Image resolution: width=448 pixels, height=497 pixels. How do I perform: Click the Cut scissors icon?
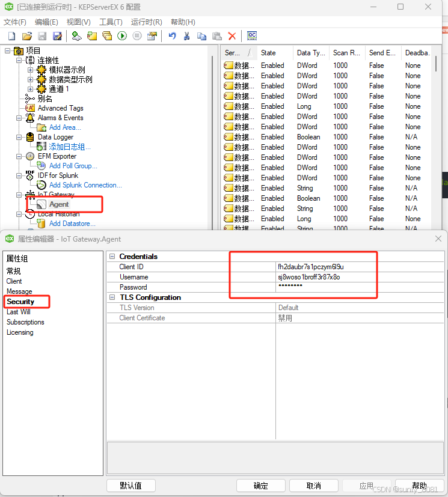click(x=187, y=36)
